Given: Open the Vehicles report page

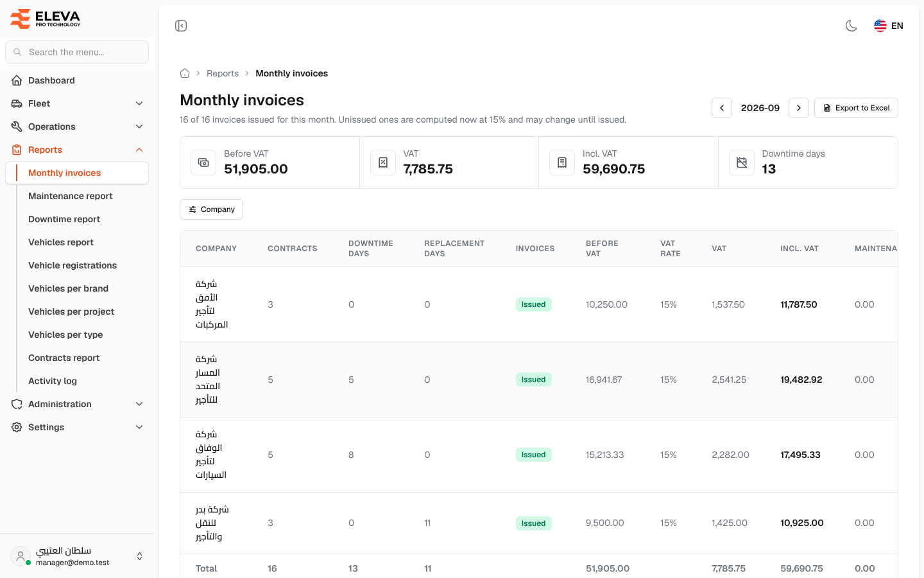Looking at the screenshot, I should click(x=61, y=242).
